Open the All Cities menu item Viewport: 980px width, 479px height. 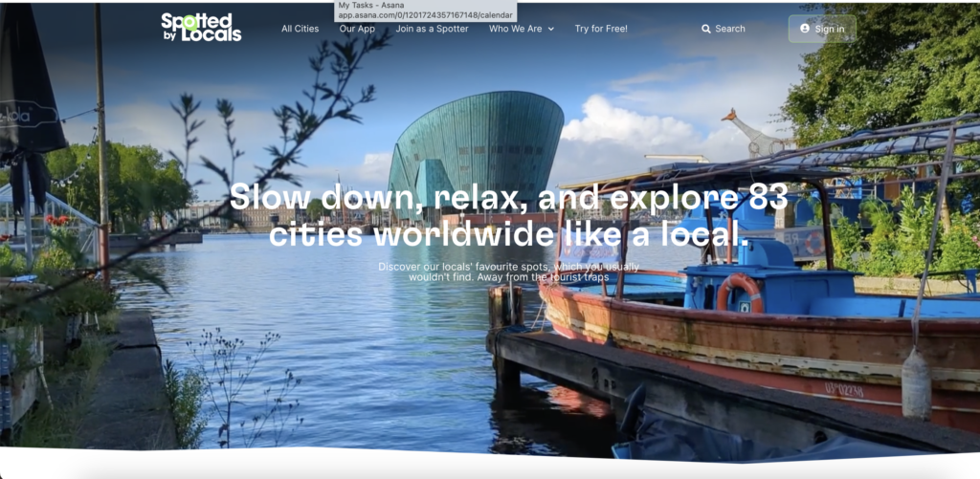[x=300, y=29]
